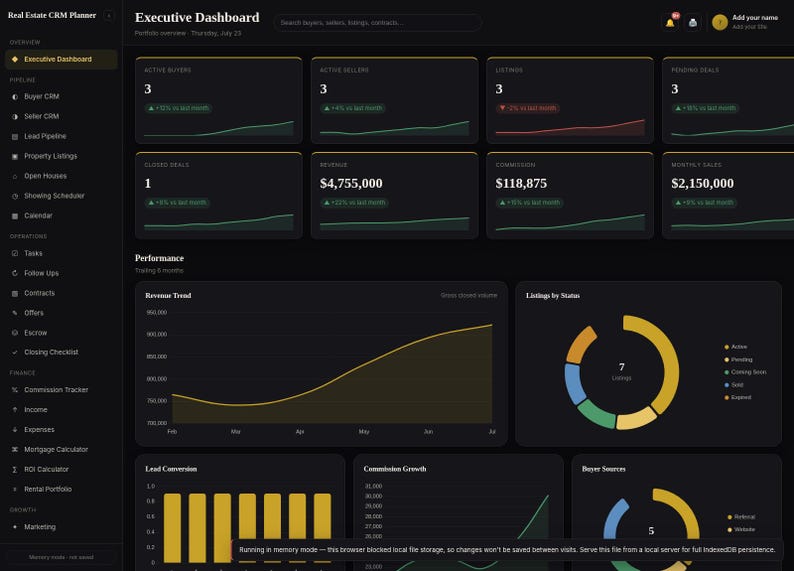Image resolution: width=794 pixels, height=571 pixels.
Task: Click the red -2% vs last month badge
Action: coord(528,108)
